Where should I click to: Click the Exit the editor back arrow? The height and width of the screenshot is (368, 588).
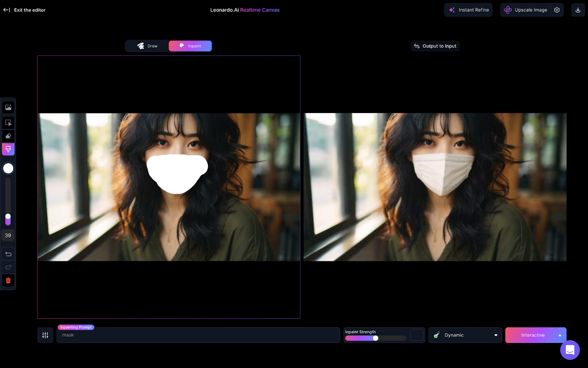tap(7, 10)
